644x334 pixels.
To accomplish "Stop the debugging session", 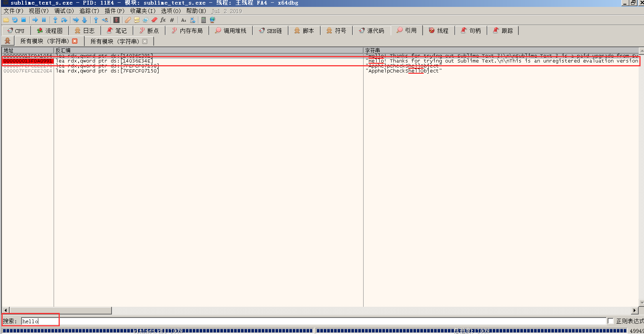I will pyautogui.click(x=23, y=20).
